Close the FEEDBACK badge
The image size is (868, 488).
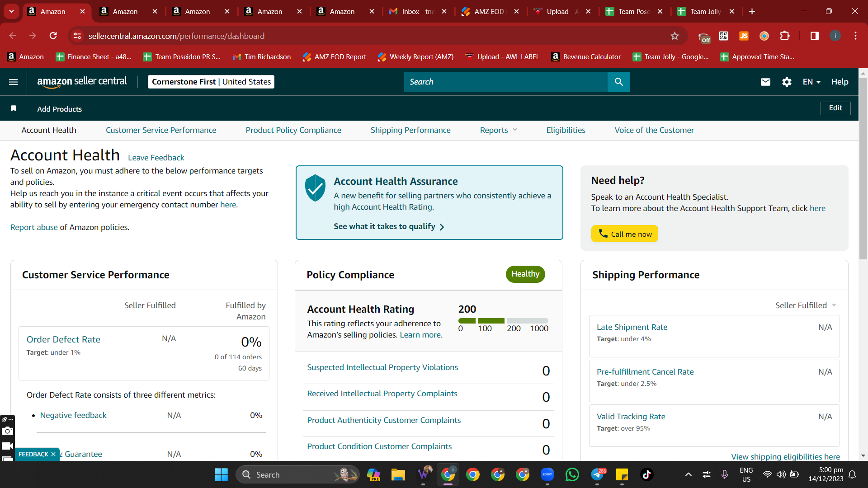(x=53, y=454)
